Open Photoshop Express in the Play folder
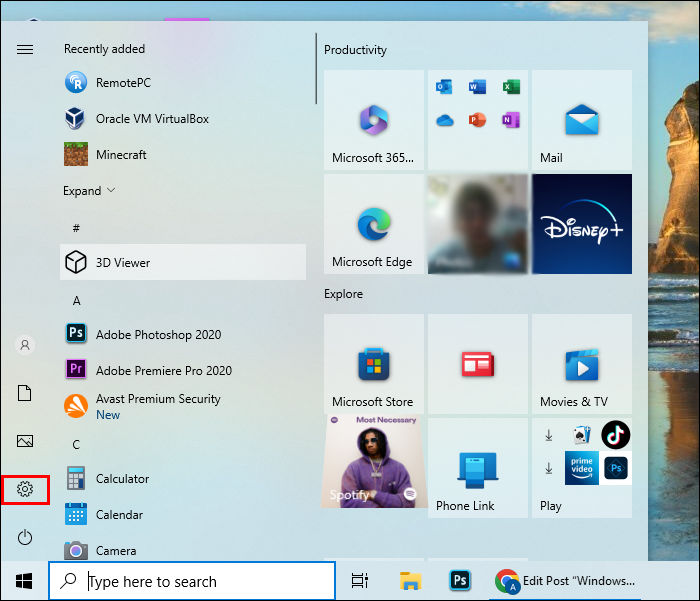Viewport: 700px width, 601px height. (x=616, y=468)
